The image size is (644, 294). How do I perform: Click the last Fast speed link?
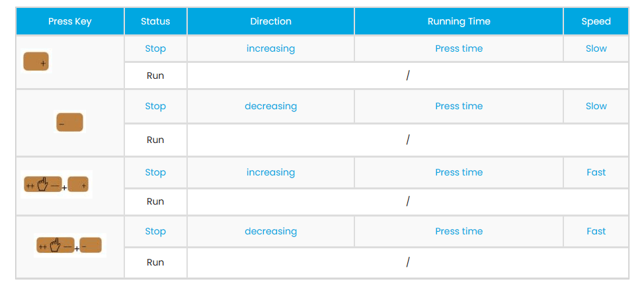click(596, 231)
